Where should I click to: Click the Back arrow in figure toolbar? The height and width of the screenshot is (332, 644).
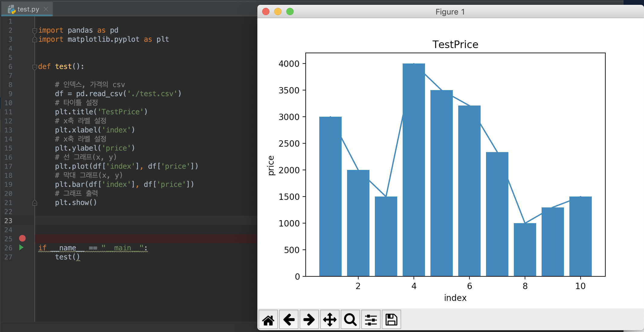(x=289, y=320)
